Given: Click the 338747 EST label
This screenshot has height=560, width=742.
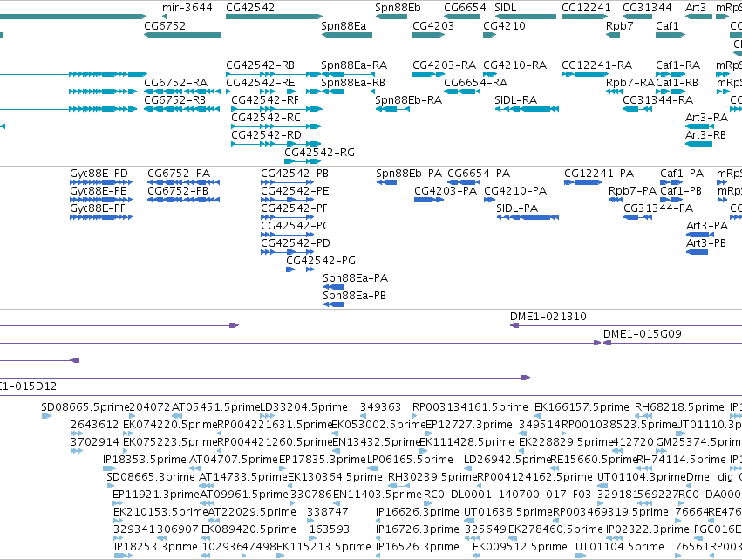Looking at the screenshot, I should click(328, 512).
